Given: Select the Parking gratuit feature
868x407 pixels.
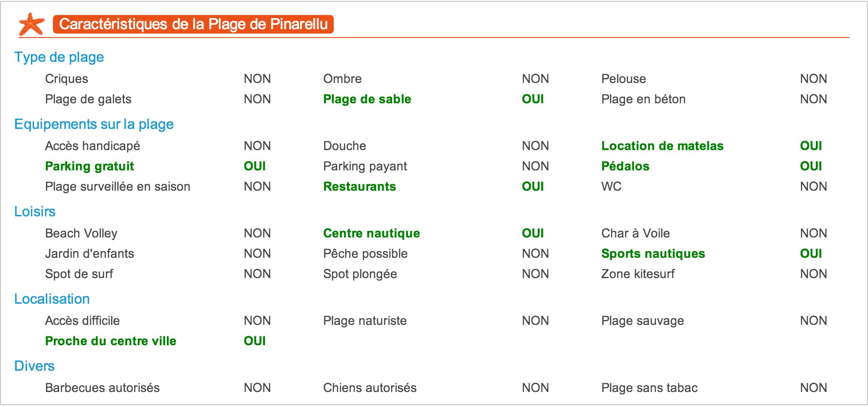Looking at the screenshot, I should [90, 166].
